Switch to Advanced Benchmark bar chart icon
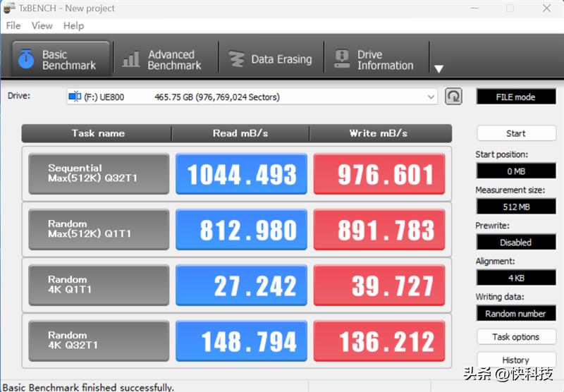564x392 pixels. pyautogui.click(x=130, y=59)
